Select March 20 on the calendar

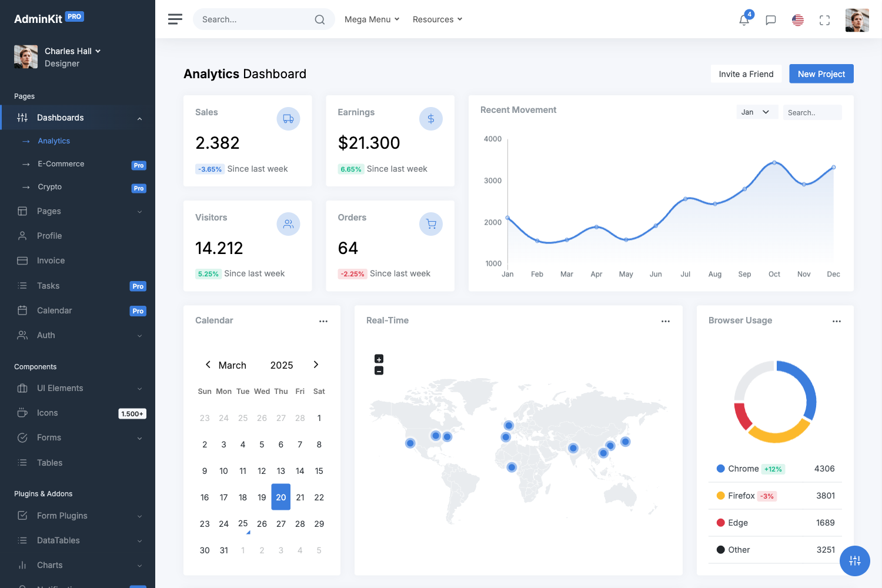point(280,497)
